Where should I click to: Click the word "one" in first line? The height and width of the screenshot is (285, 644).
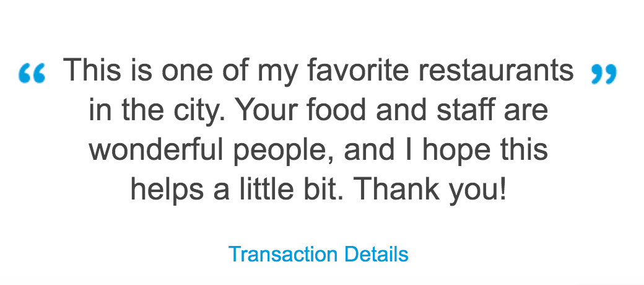point(183,71)
